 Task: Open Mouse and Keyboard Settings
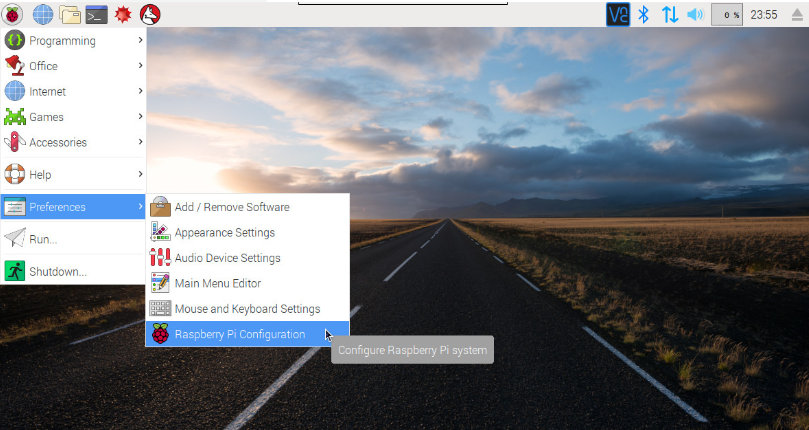[248, 308]
